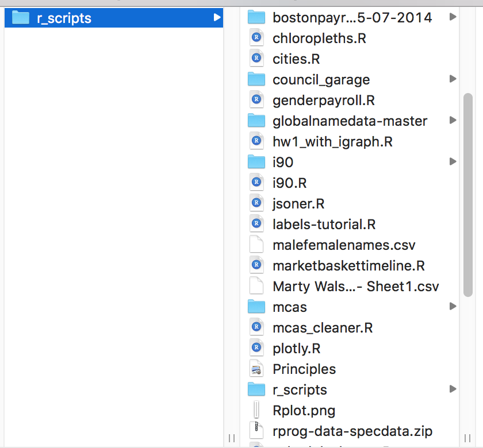Expand the bostonpayr folder disclosure arrow

pyautogui.click(x=453, y=17)
